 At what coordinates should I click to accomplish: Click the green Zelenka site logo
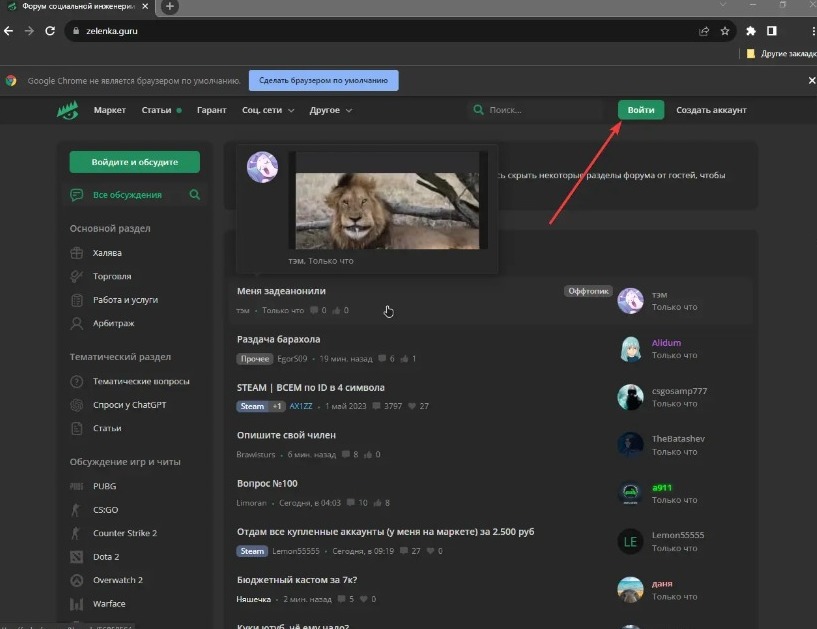coord(67,110)
